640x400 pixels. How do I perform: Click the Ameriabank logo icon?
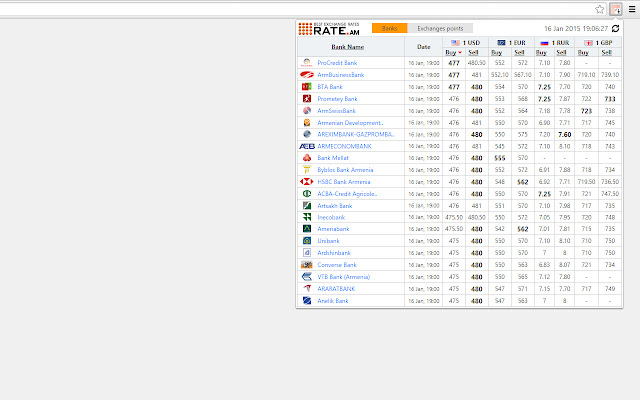pos(307,229)
